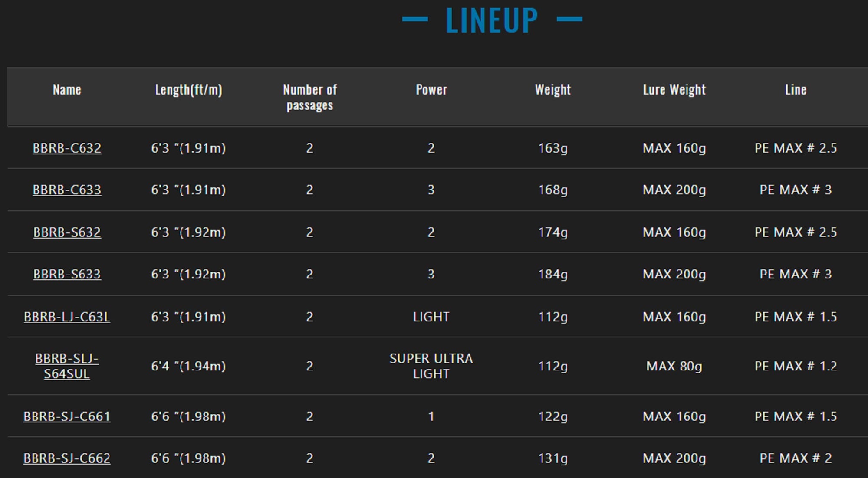
Task: Click the Name column header
Action: click(67, 90)
